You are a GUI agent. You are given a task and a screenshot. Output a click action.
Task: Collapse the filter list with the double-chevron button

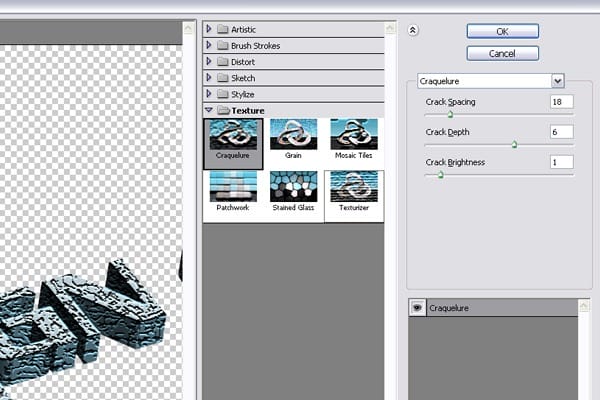pos(412,30)
